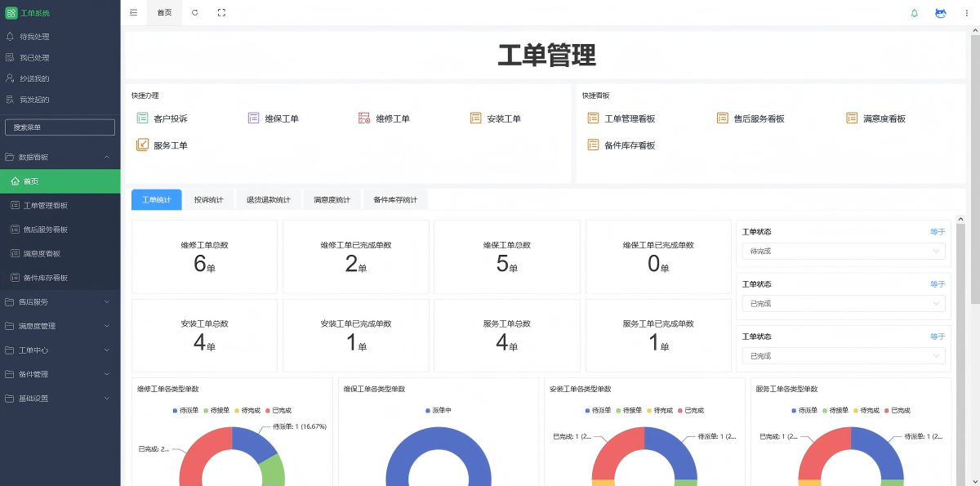The height and width of the screenshot is (486, 980).
Task: Open notifications bell in top right
Action: pos(915,13)
